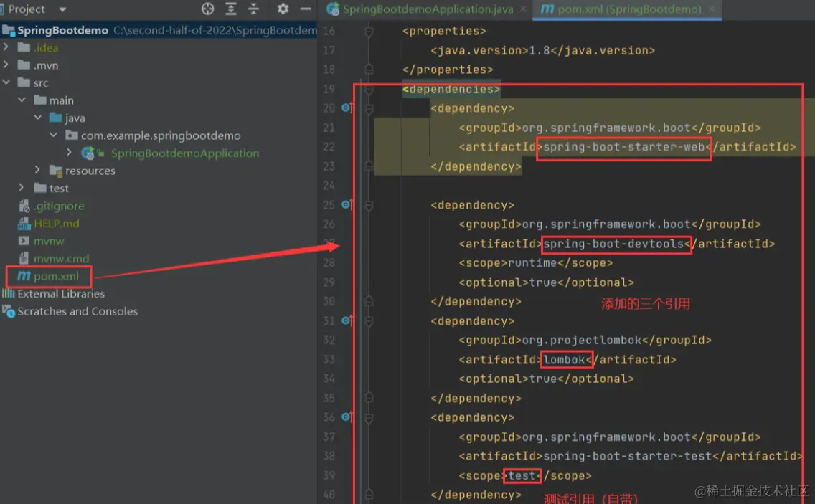
Task: Click org.projectlombok groupId text
Action: [x=582, y=341]
